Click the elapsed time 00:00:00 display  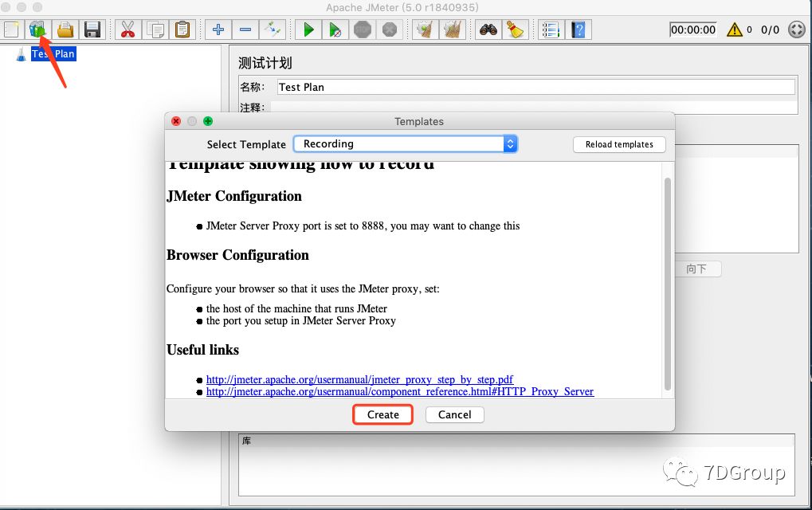coord(693,29)
